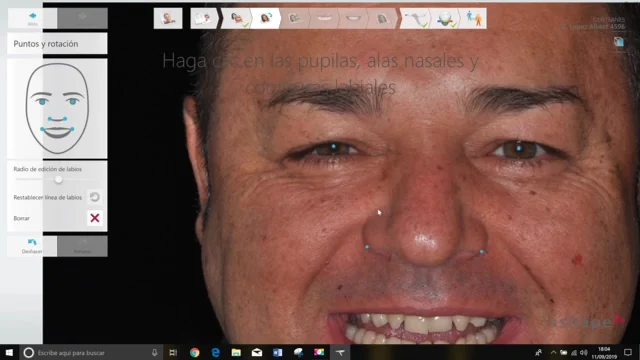Launch Google Chrome from the taskbar
Screen dimensions: 640x360
(x=195, y=353)
